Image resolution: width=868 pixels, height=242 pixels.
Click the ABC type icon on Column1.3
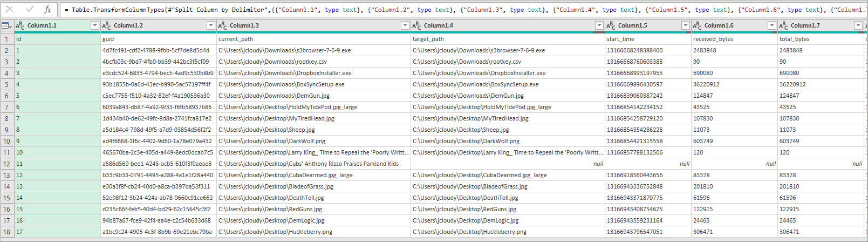point(222,25)
